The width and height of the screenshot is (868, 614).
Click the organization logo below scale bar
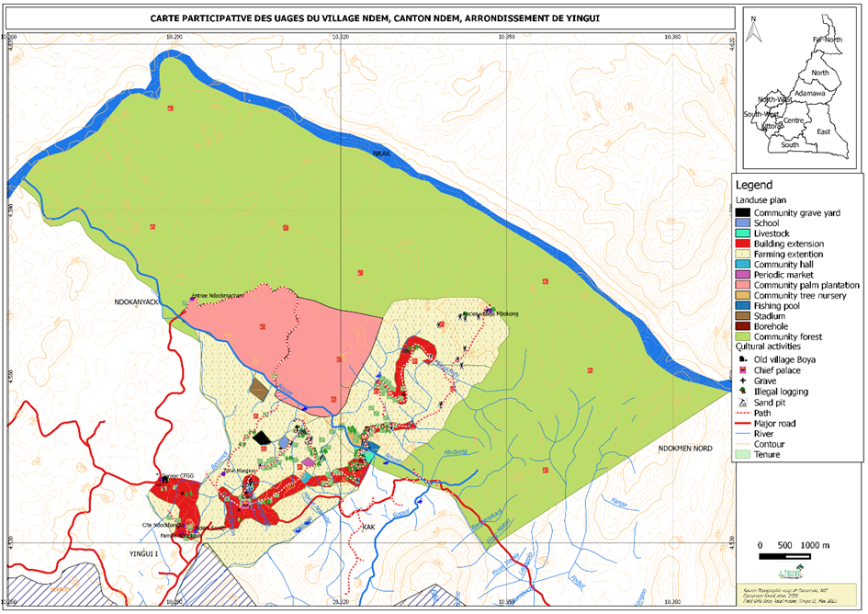[x=791, y=572]
